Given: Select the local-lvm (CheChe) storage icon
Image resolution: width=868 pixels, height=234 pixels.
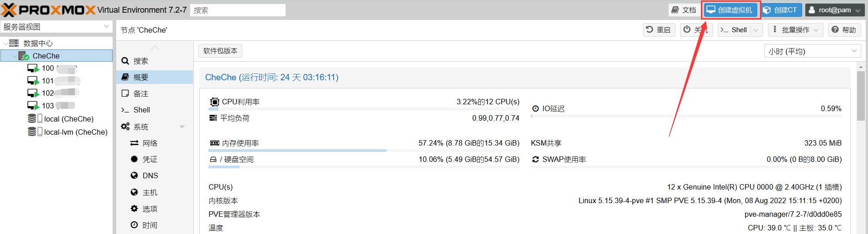Looking at the screenshot, I should click(32, 132).
